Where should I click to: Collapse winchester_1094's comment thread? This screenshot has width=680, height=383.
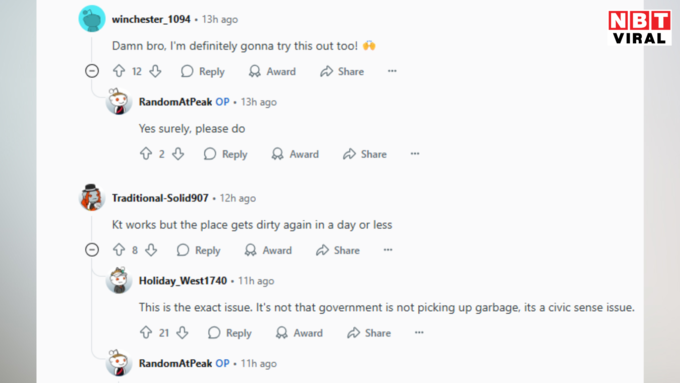[x=92, y=71]
